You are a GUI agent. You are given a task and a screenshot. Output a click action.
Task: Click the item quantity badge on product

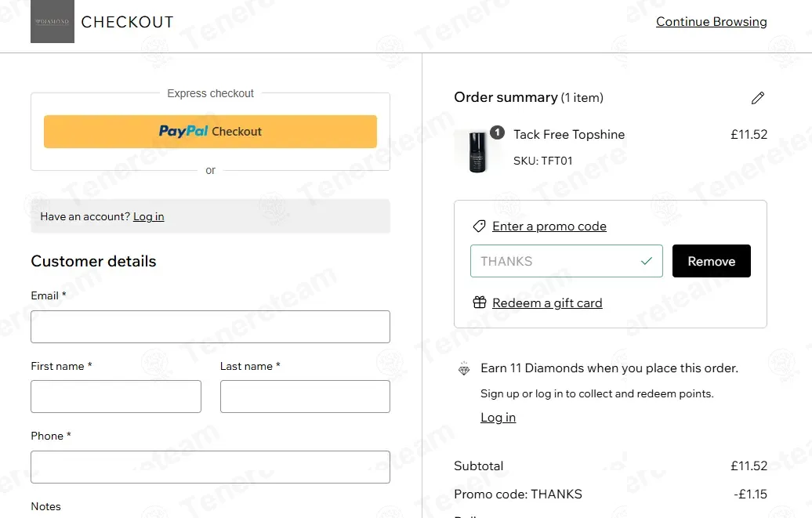pyautogui.click(x=497, y=132)
